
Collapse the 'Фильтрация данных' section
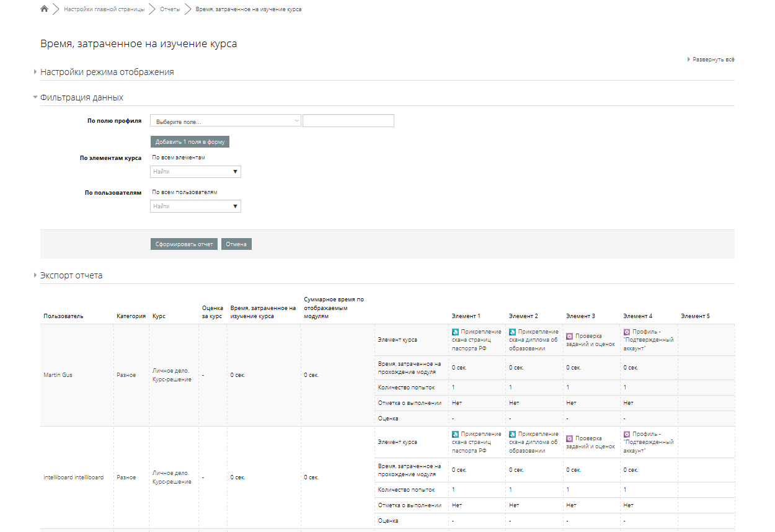[81, 97]
